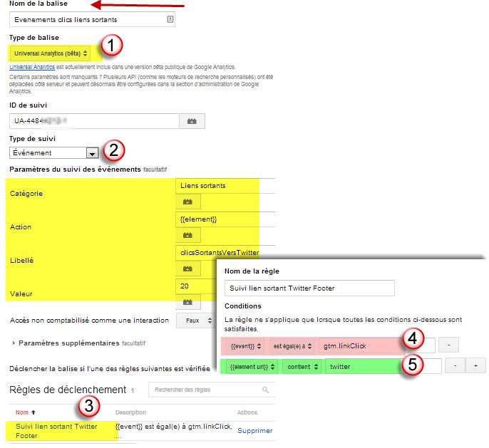Open the {{element url}} macro dropdown
Screen dimensions: 489x448
pyautogui.click(x=252, y=367)
